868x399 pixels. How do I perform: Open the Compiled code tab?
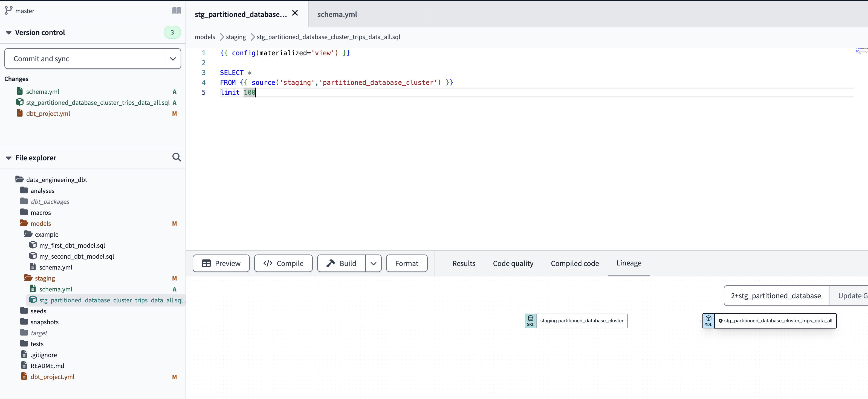pyautogui.click(x=574, y=264)
